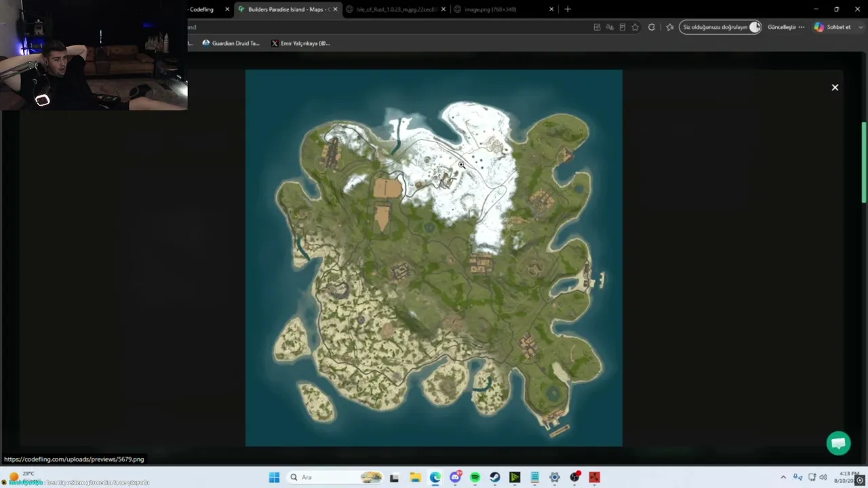
Task: Open File Explorer from the taskbar
Action: [415, 477]
